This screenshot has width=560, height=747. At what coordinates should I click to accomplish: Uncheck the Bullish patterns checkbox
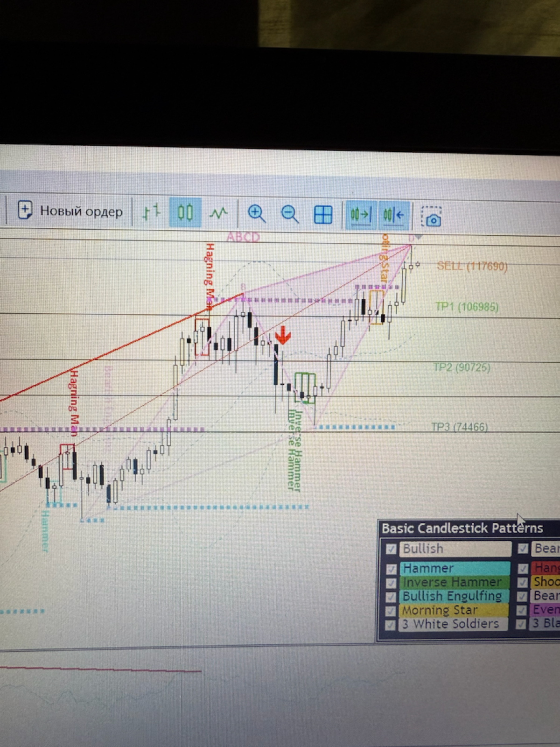tap(391, 549)
